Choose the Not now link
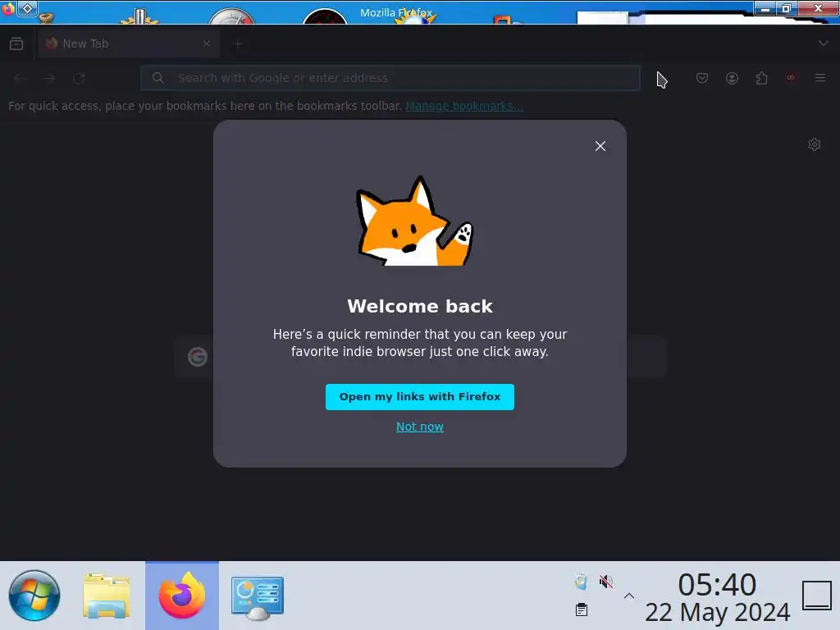 click(419, 427)
